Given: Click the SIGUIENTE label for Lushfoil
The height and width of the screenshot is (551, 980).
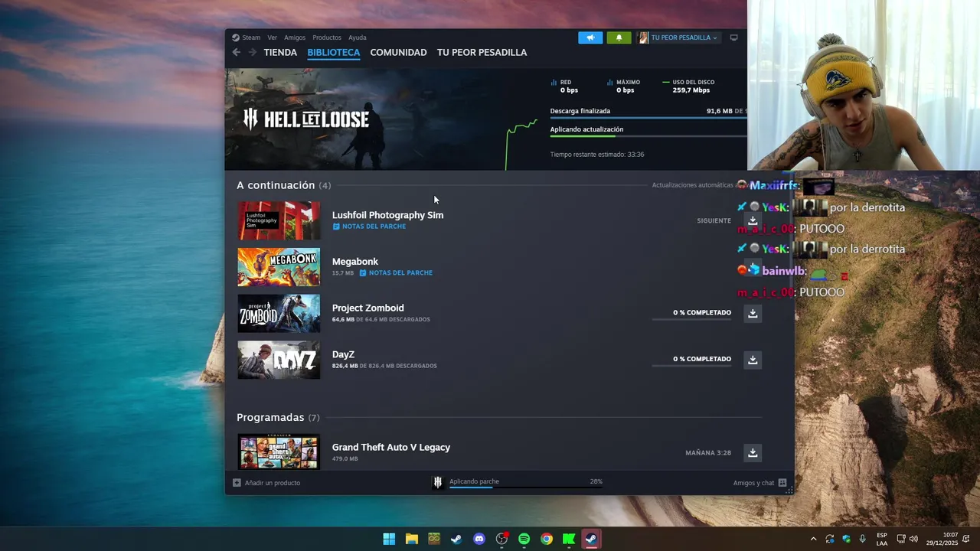Looking at the screenshot, I should [714, 220].
